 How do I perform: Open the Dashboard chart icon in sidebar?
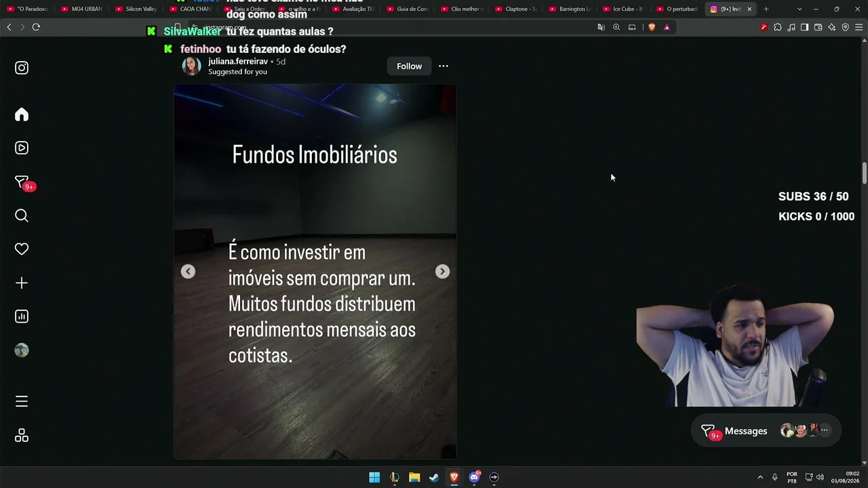tap(22, 317)
